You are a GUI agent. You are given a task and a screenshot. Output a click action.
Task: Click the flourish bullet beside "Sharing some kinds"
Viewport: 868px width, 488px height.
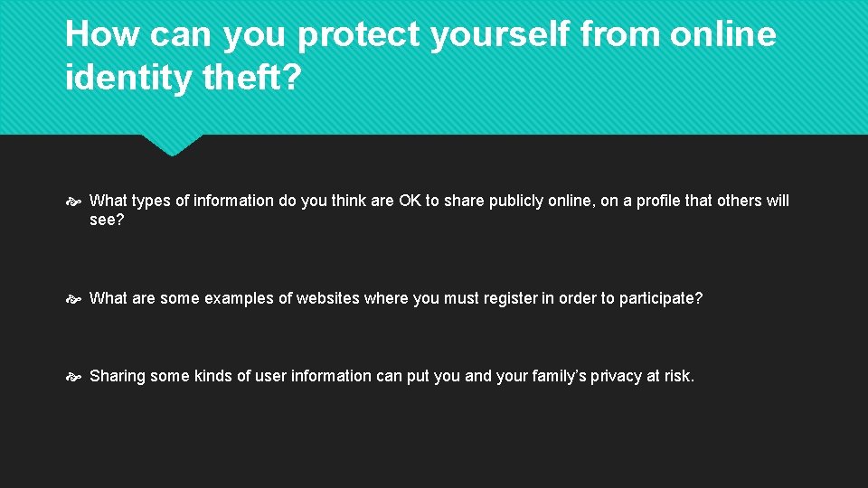[x=73, y=378]
